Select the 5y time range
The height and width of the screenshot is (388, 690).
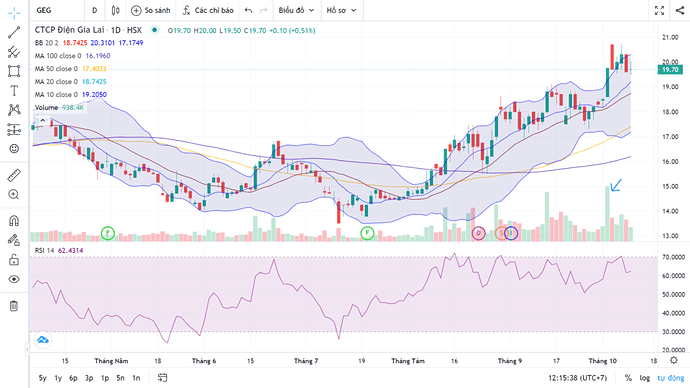[x=43, y=378]
